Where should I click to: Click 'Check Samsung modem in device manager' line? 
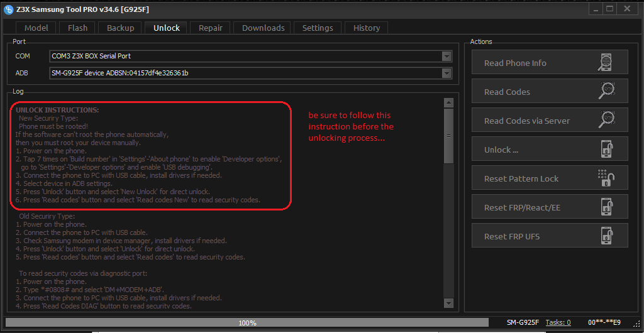[x=121, y=241]
